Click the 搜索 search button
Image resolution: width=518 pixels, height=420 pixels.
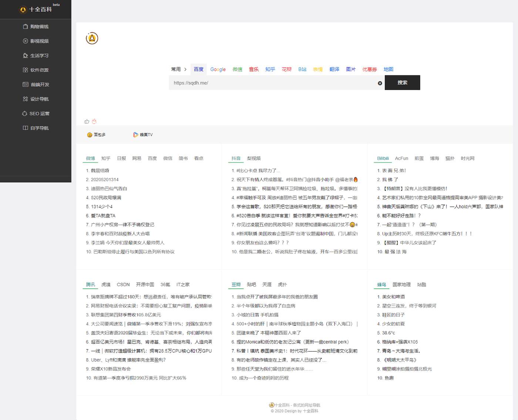(403, 83)
